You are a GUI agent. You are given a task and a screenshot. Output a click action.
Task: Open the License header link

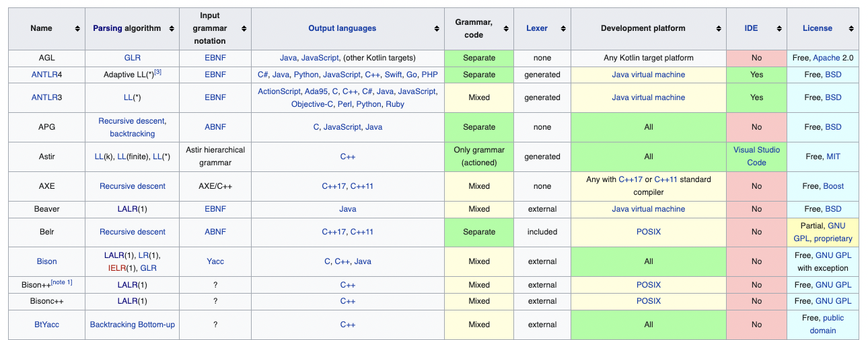pyautogui.click(x=817, y=28)
